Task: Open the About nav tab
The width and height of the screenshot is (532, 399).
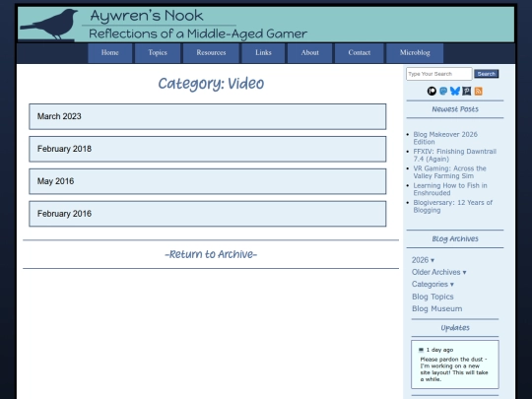Action: pos(309,53)
